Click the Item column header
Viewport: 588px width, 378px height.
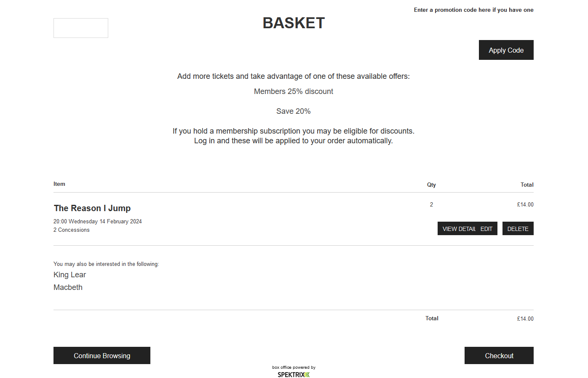[x=59, y=184]
